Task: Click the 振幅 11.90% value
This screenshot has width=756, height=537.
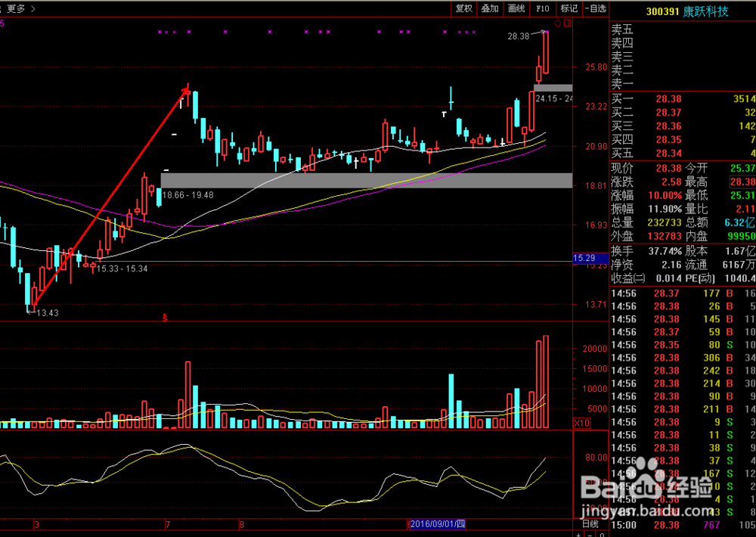Action: [665, 209]
